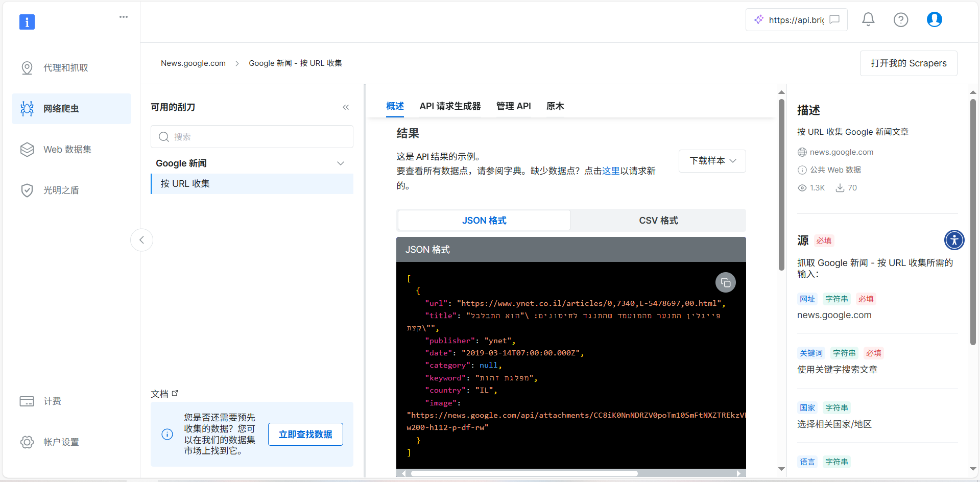Collapse the left sidebar with arrow button
The image size is (980, 482).
[141, 240]
